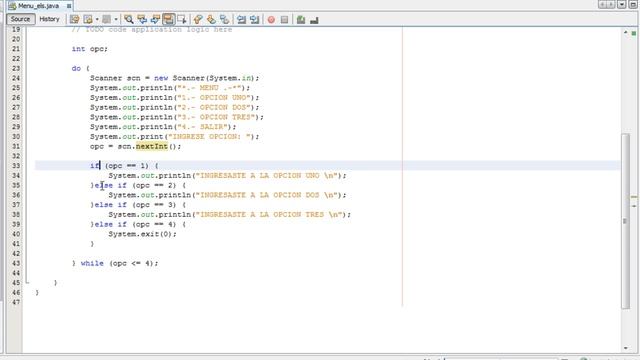Click the "OPCION DOS" println on line 27
This screenshot has height=360, width=640.
tap(175, 107)
